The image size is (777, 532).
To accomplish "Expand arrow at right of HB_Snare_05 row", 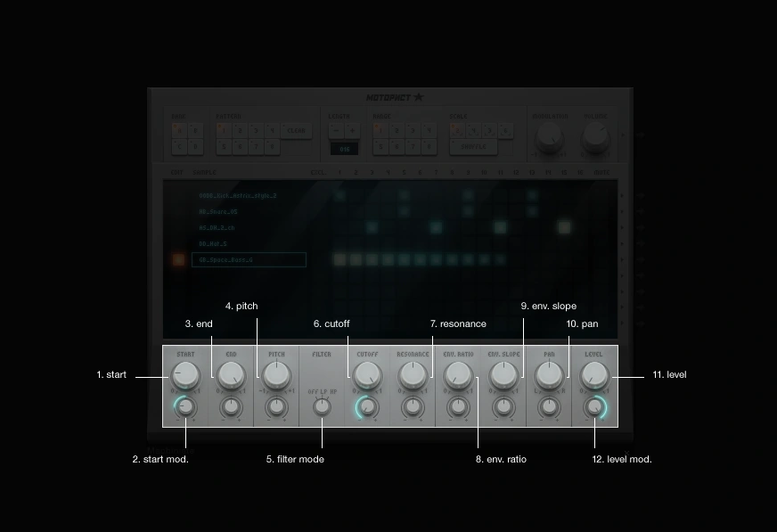I will (624, 211).
